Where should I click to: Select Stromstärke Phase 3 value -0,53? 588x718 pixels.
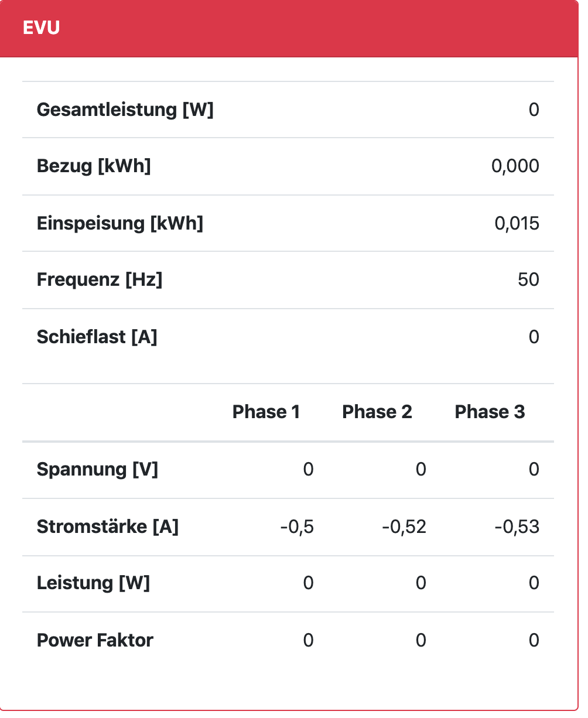pyautogui.click(x=517, y=527)
